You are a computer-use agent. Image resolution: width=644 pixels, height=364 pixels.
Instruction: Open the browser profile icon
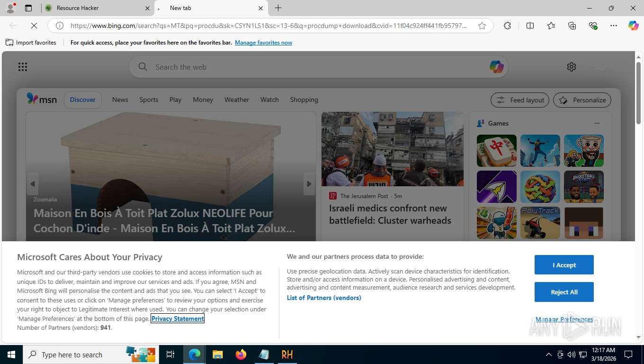pyautogui.click(x=10, y=8)
